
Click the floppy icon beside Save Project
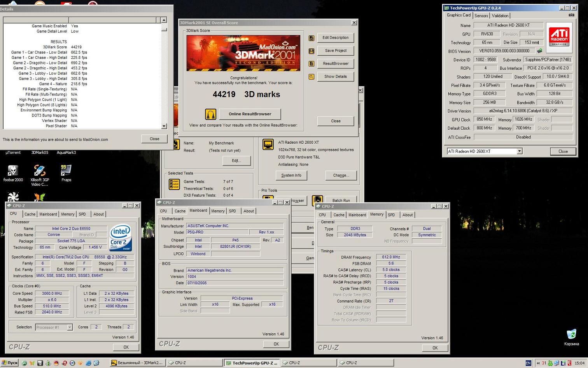pos(311,51)
